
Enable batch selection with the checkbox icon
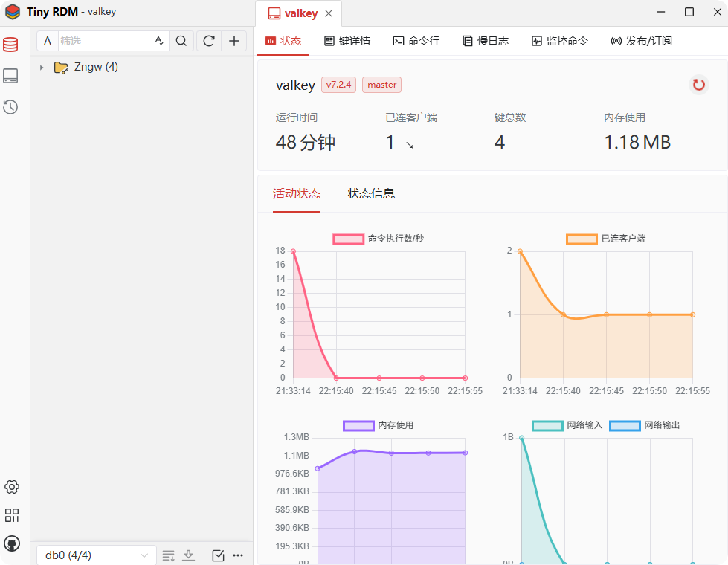coord(217,555)
